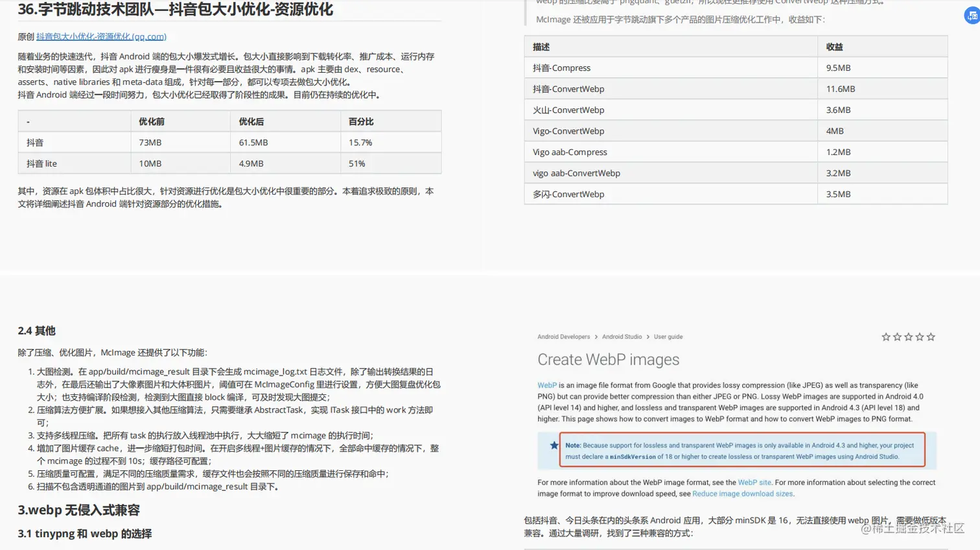Click the 4MB table cell

[x=882, y=131]
